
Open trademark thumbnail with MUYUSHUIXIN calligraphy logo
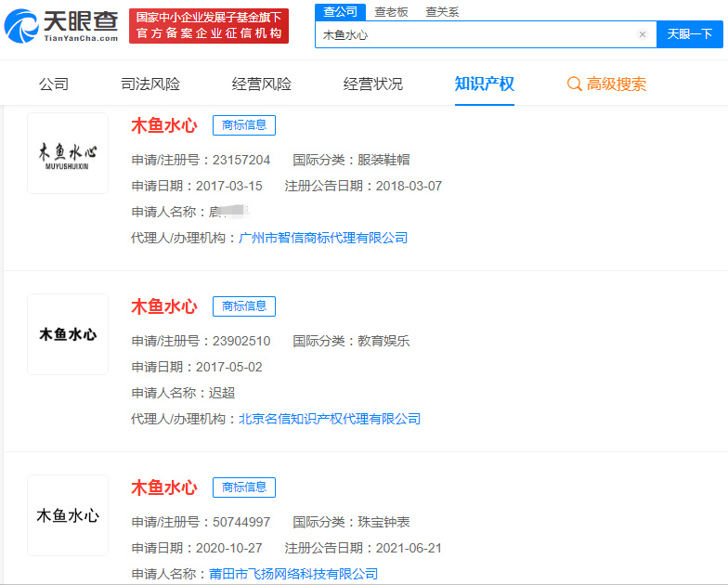[x=68, y=153]
